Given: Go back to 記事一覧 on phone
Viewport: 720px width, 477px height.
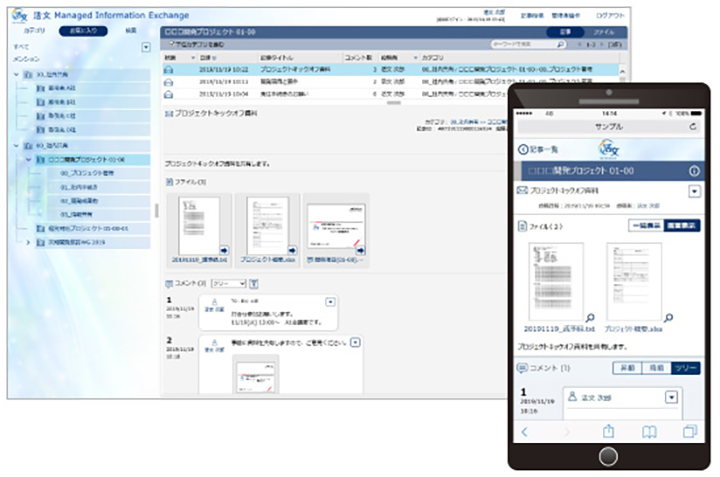Looking at the screenshot, I should [540, 149].
